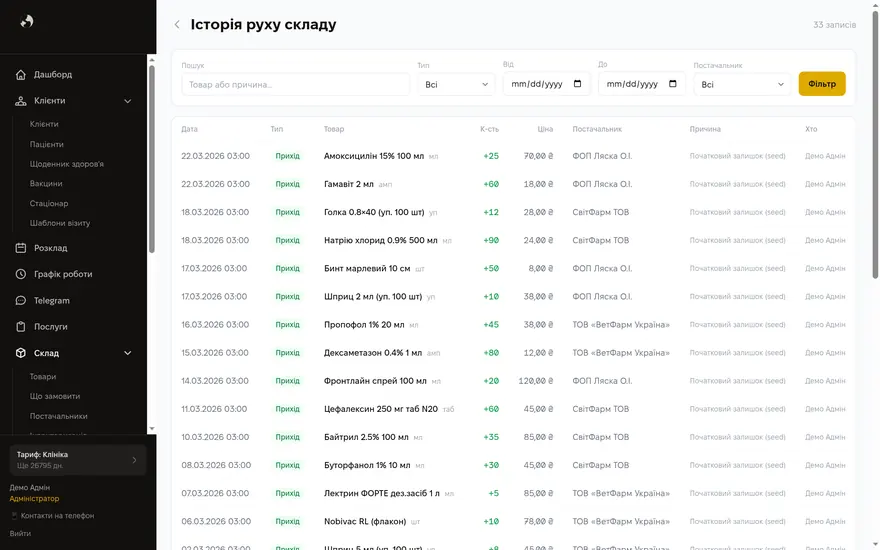This screenshot has width=880, height=550.
Task: Apply filters with the Фільтр button
Action: point(822,84)
